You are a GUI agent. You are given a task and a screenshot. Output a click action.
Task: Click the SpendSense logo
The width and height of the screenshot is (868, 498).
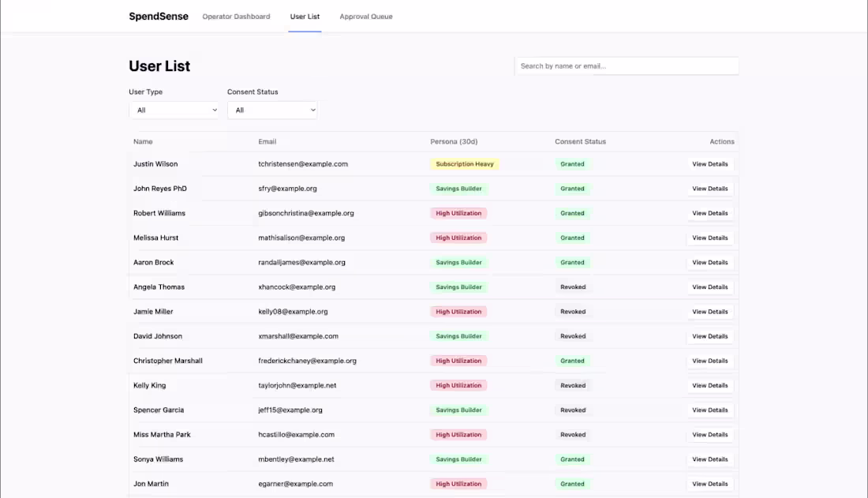click(159, 17)
